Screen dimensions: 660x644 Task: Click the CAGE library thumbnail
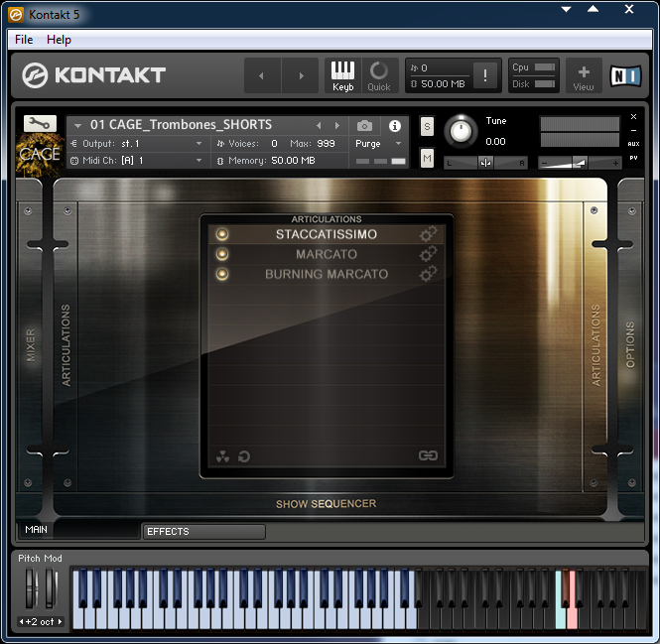pos(40,155)
